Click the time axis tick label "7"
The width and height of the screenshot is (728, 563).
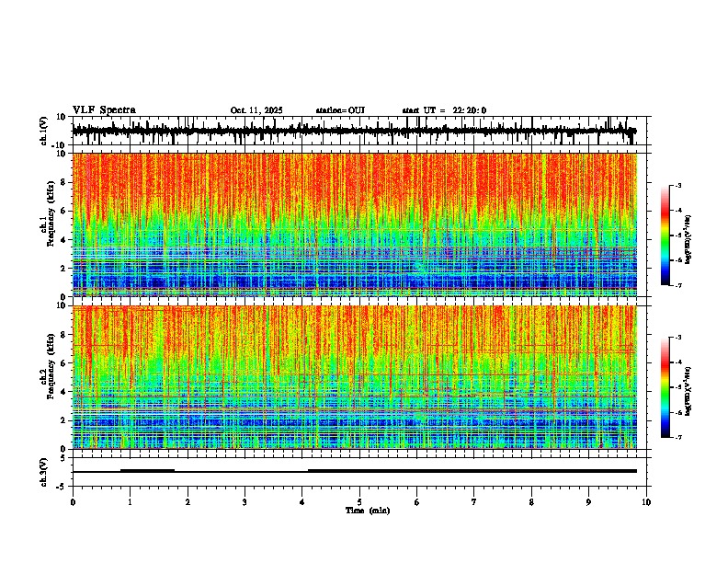(474, 502)
